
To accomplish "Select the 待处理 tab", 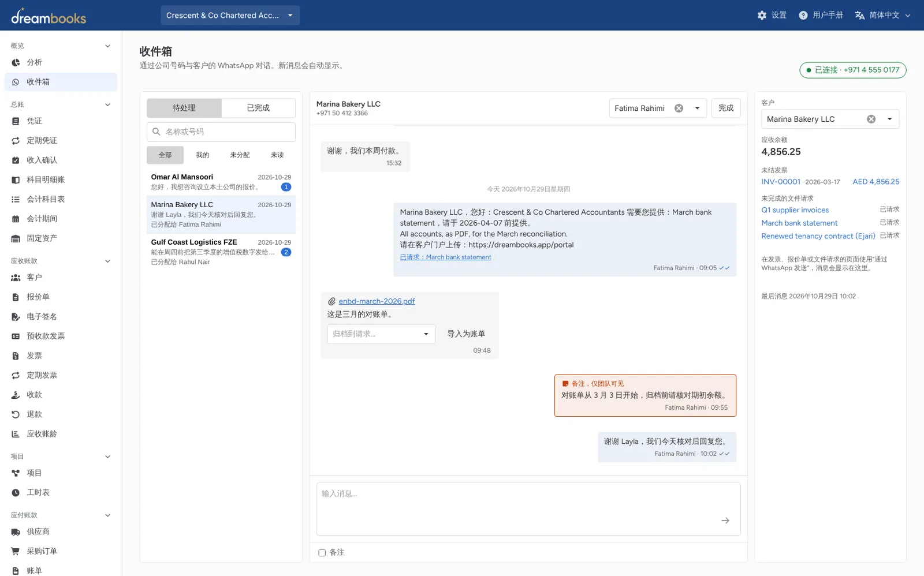I will tap(184, 108).
